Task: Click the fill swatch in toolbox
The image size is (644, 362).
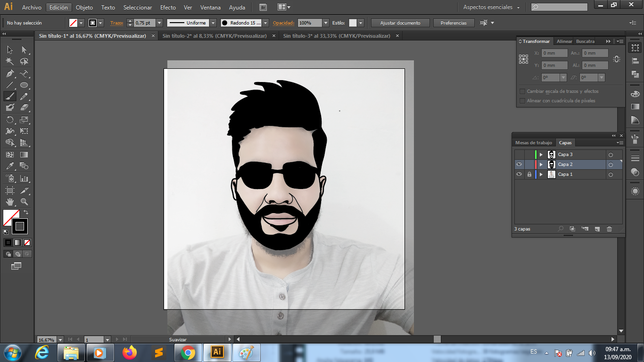Action: pos(11,218)
